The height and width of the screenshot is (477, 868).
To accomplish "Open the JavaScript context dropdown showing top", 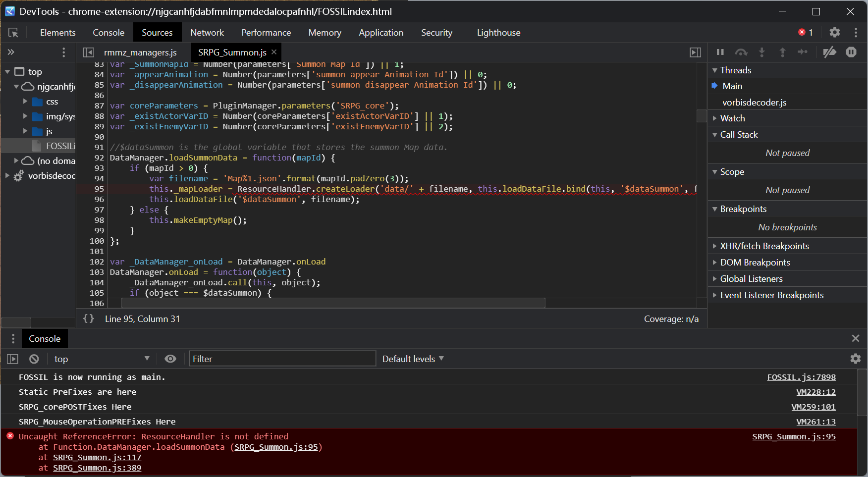I will tap(102, 359).
